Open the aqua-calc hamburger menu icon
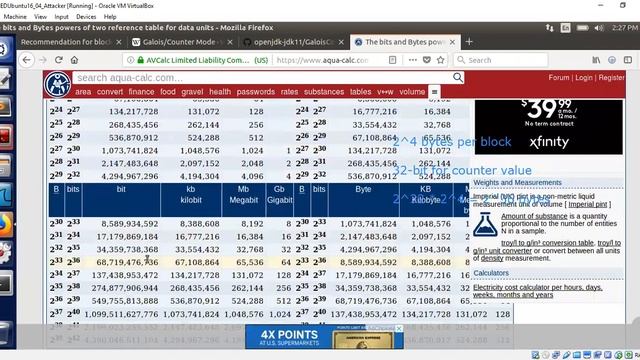 [434, 92]
